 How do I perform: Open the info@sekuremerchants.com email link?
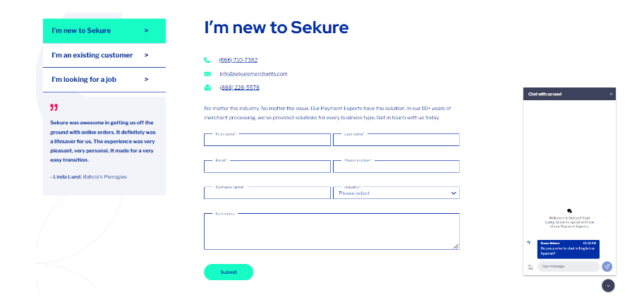click(x=253, y=74)
